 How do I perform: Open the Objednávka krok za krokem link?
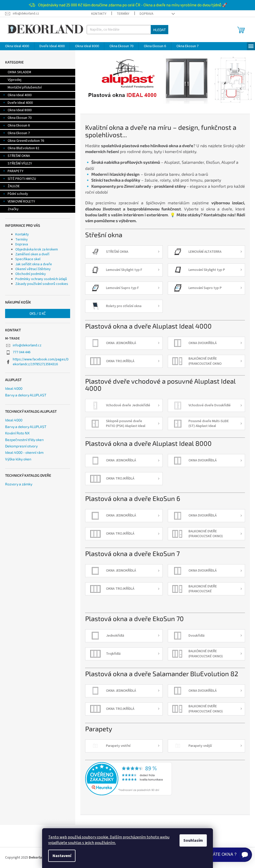click(36, 249)
